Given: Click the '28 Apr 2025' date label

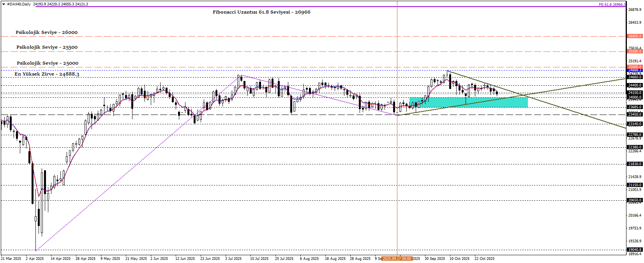Looking at the screenshot, I should coord(86,259).
